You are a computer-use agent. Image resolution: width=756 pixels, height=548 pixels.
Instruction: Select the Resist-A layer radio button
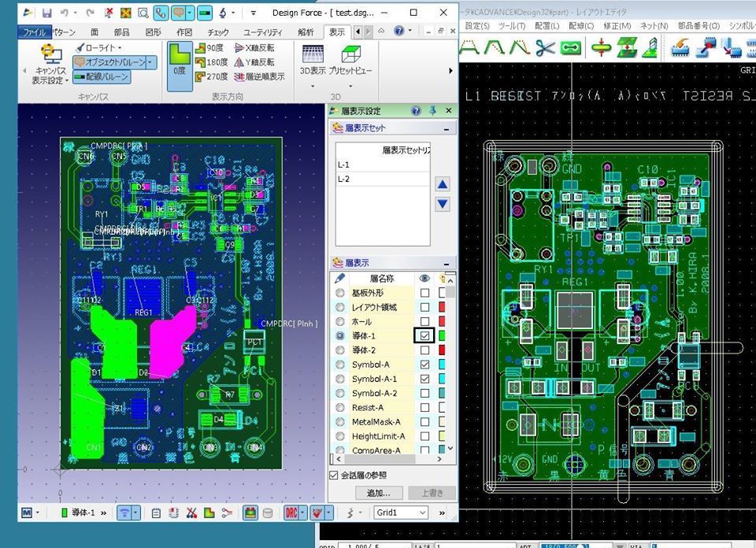[340, 407]
